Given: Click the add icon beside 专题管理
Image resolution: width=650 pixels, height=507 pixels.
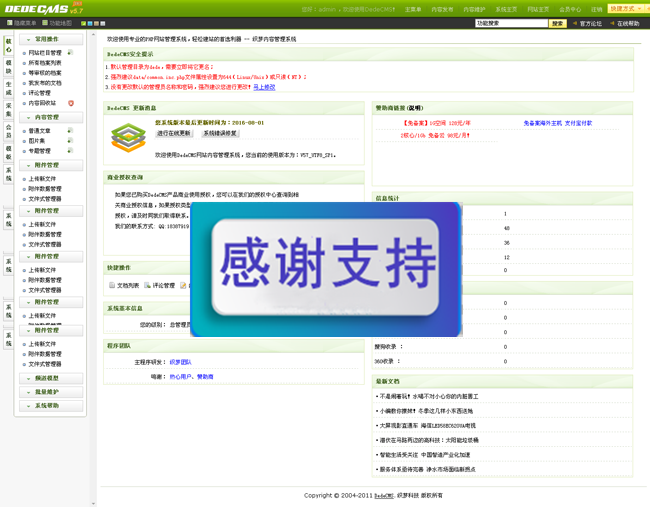Looking at the screenshot, I should pyautogui.click(x=70, y=150).
